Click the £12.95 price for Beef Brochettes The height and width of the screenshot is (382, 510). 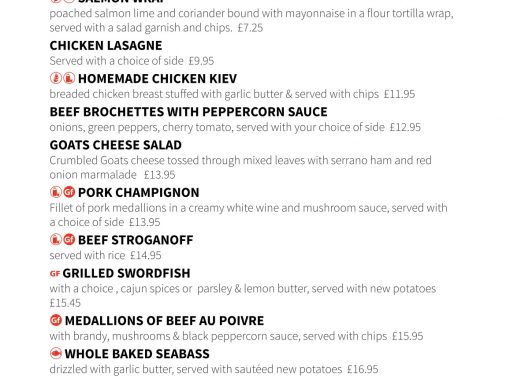point(405,127)
